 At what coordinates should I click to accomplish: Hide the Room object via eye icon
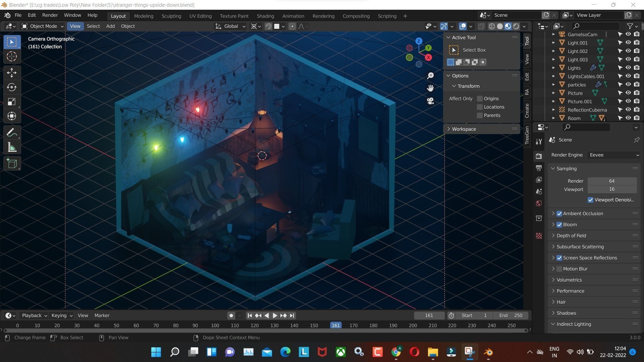click(628, 118)
